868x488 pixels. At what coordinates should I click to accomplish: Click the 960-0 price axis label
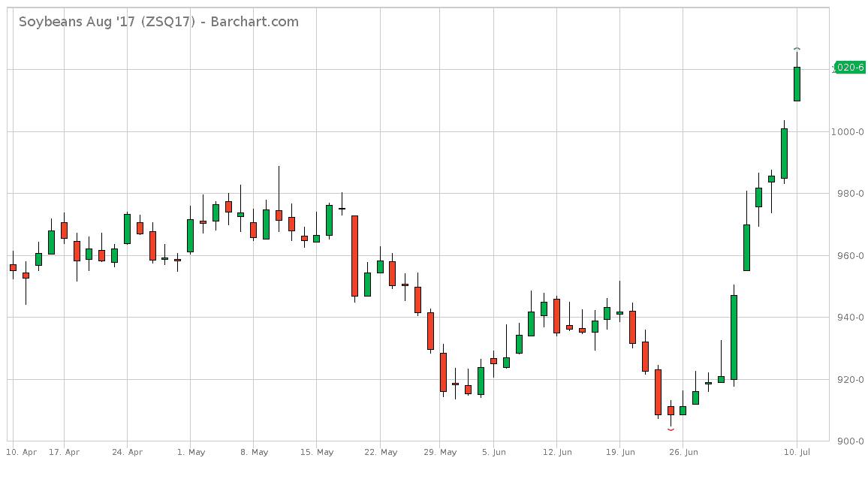pos(851,256)
